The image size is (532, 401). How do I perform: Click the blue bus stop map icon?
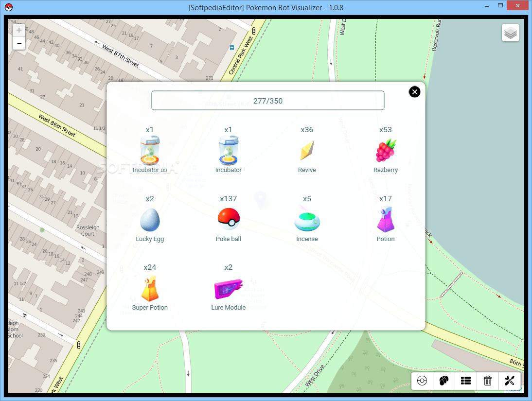pos(232,48)
